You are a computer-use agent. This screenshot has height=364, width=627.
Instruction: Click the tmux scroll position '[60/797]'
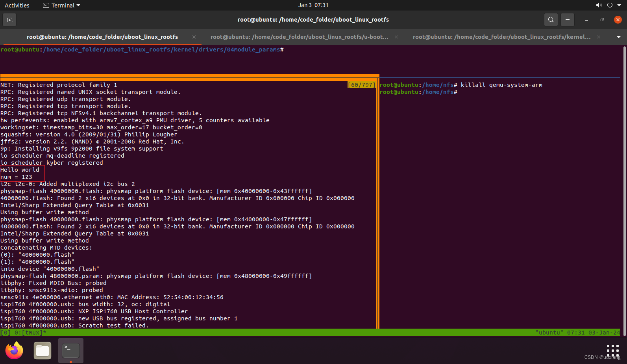[x=362, y=85]
